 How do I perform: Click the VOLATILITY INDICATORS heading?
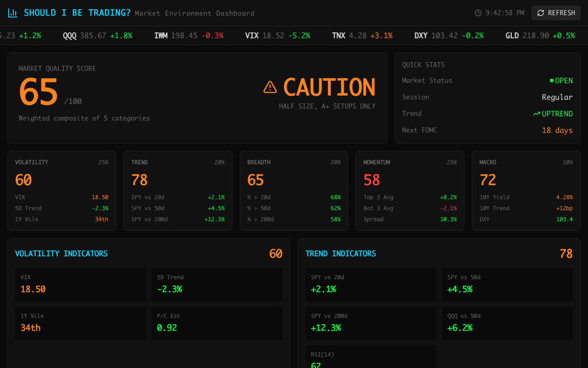pos(62,253)
